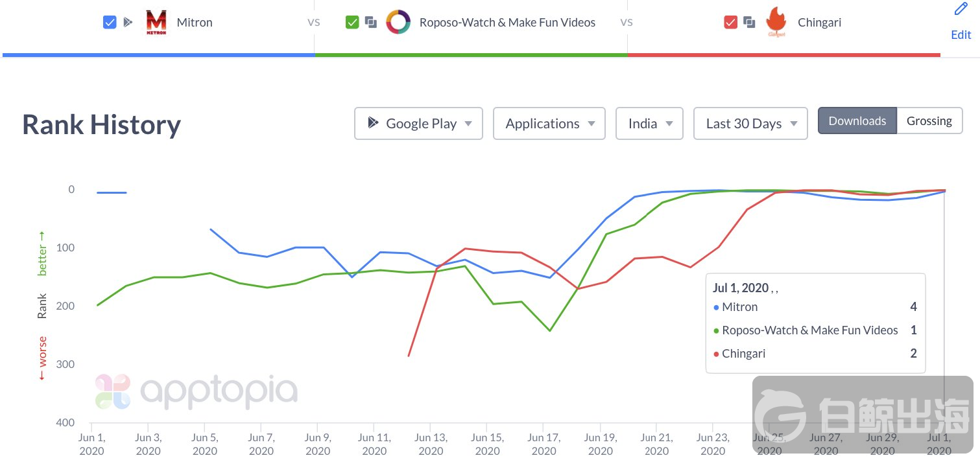
Task: Click the multi-store icon beside Chingari
Action: click(x=749, y=23)
